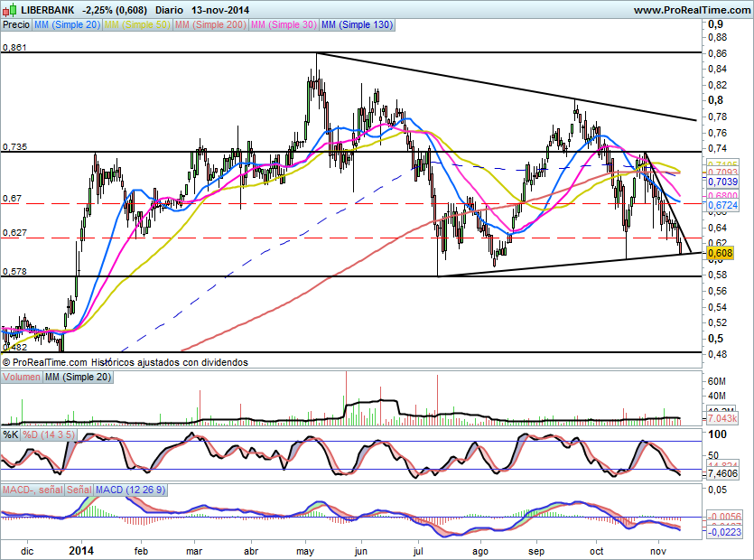Click the www.ProRealTime.com link
754x560 pixels.
coord(691,10)
